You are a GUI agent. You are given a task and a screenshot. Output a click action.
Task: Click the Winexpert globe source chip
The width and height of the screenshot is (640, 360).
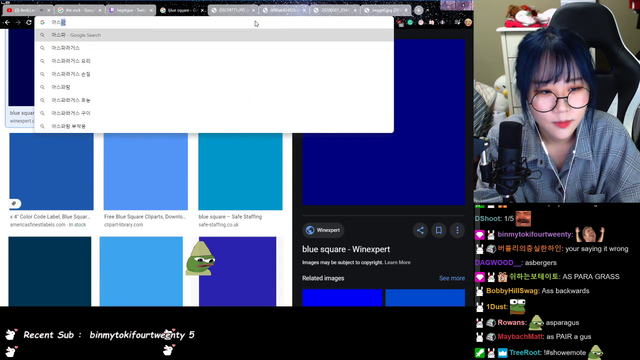[x=323, y=230]
